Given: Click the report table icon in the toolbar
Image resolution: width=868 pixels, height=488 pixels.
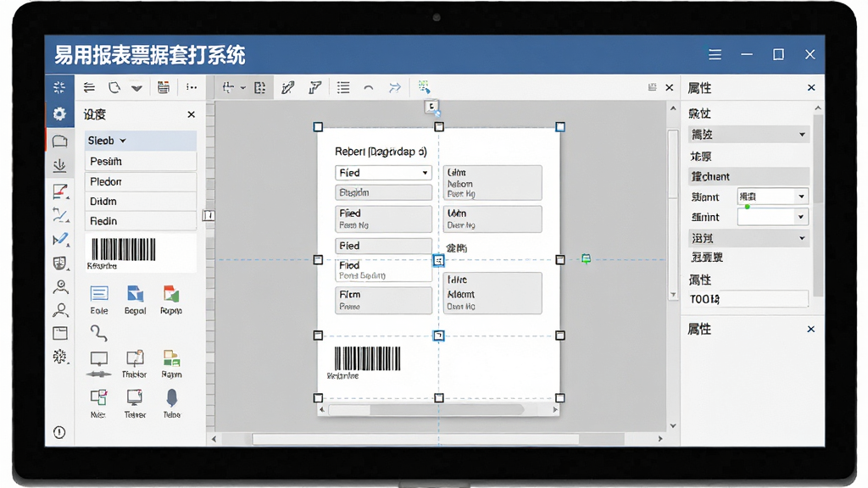Looking at the screenshot, I should tap(164, 87).
